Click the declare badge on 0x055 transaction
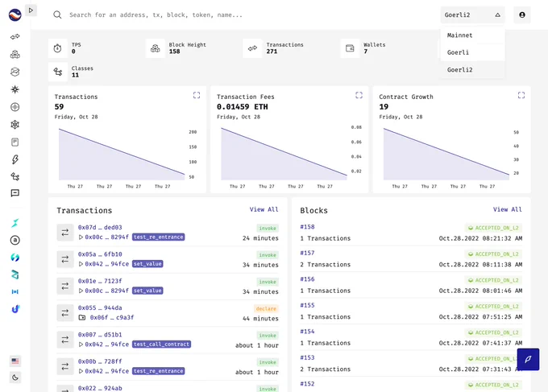Viewport: 548px width, 392px height. (266, 308)
